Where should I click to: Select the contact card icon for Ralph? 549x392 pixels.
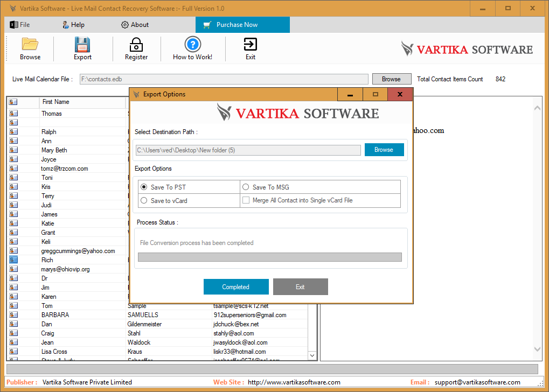[x=13, y=131]
